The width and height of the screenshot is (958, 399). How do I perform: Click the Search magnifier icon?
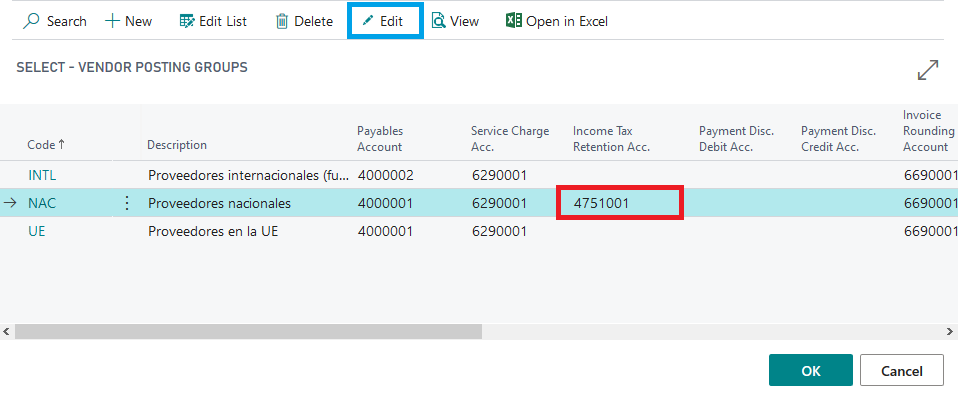pos(31,21)
